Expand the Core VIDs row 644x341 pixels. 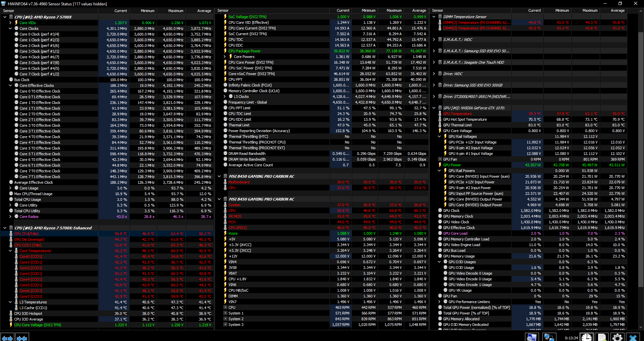click(x=10, y=23)
